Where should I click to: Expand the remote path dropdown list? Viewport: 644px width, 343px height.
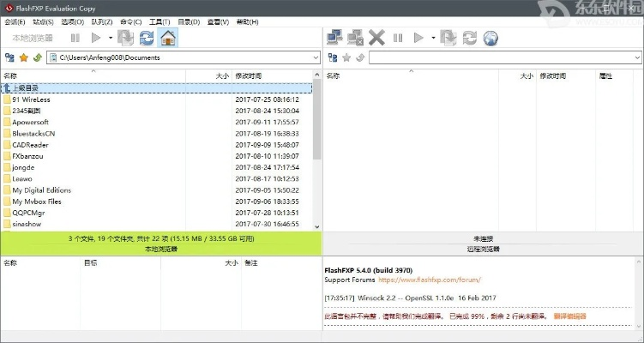636,57
